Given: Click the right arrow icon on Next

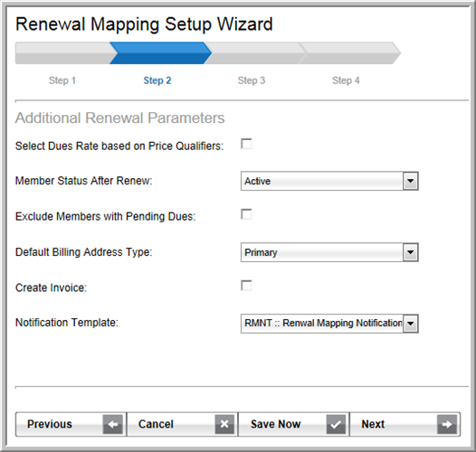Looking at the screenshot, I should coord(447,424).
